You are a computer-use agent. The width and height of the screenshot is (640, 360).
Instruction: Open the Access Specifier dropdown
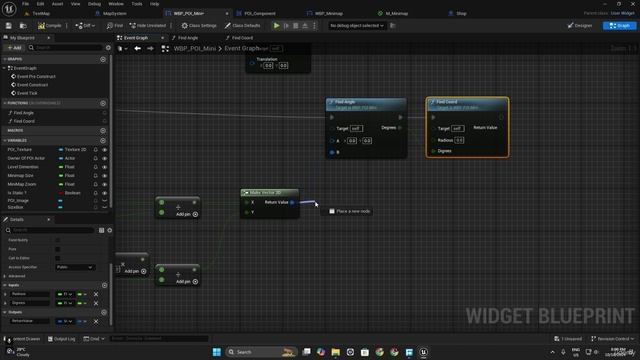click(75, 267)
